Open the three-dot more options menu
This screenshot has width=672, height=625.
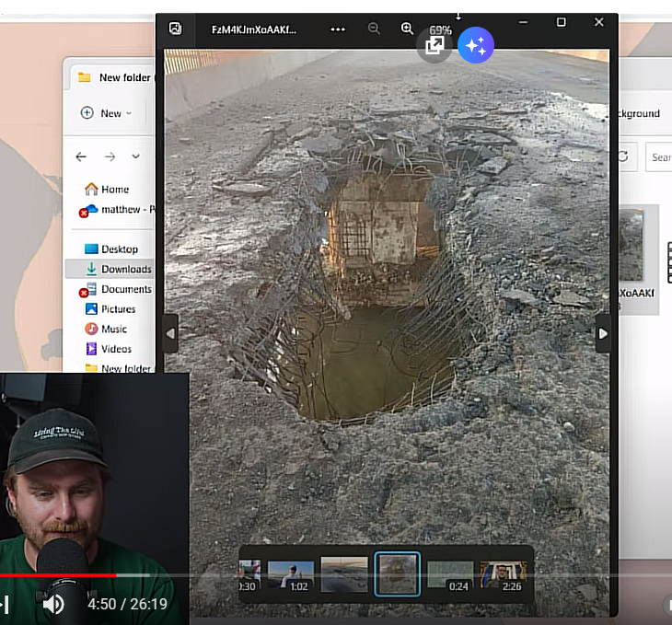click(x=338, y=29)
